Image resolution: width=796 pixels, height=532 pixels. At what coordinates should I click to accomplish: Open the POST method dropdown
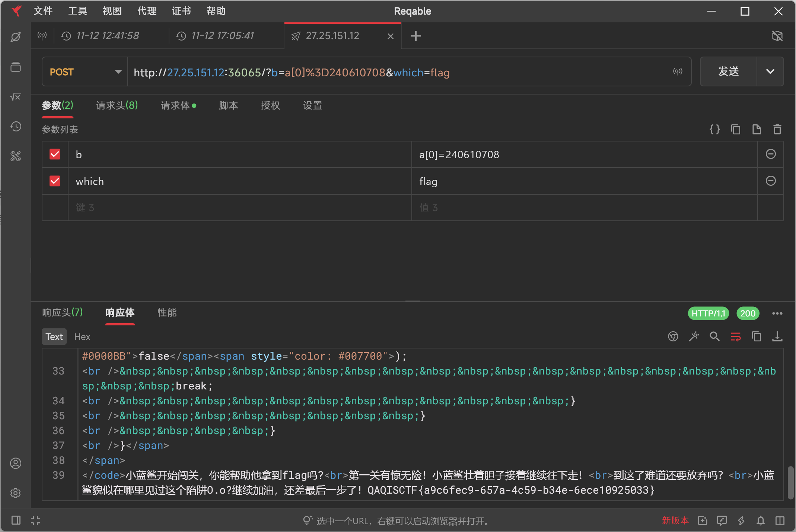click(85, 72)
